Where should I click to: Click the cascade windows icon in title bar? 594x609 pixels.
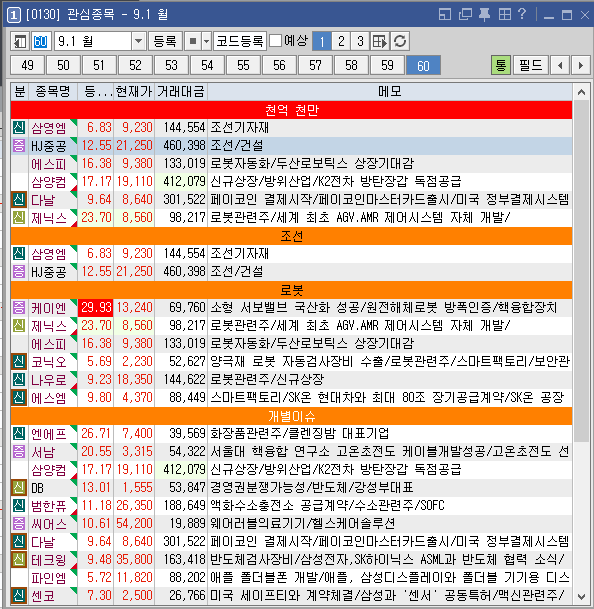[465, 15]
